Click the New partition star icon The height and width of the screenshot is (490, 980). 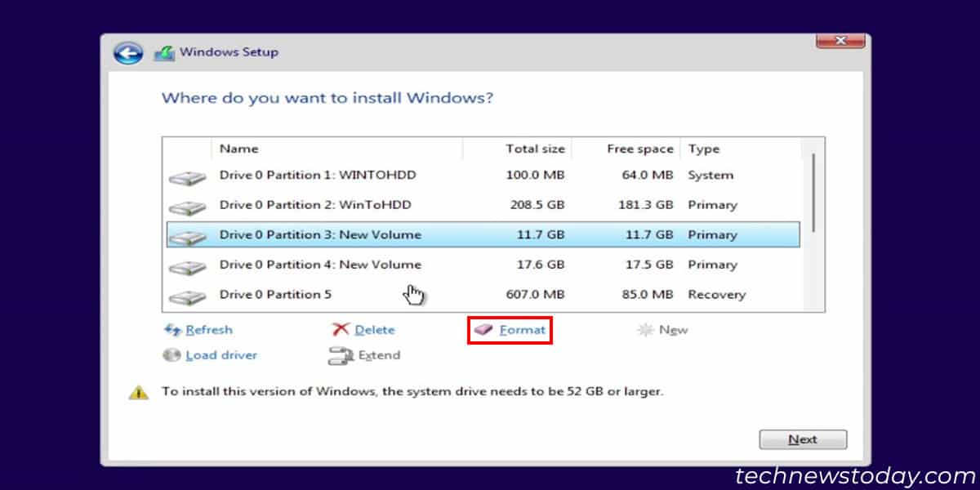pos(645,329)
